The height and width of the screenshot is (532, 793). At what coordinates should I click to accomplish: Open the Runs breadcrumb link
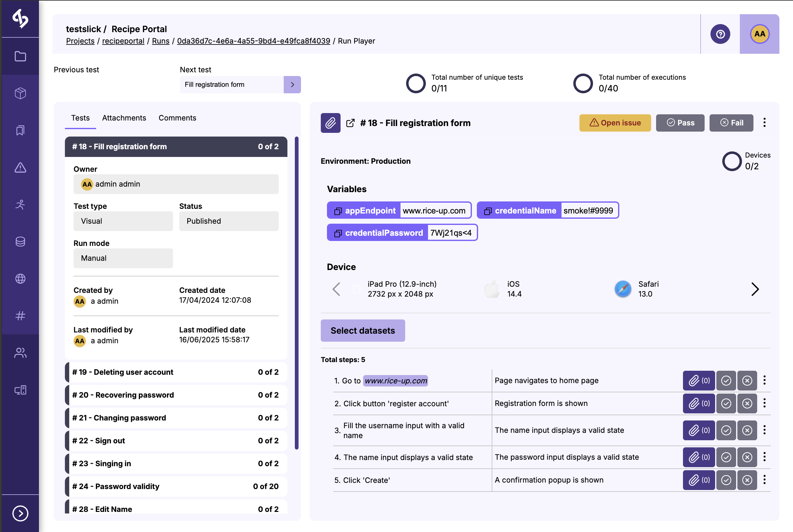point(160,41)
